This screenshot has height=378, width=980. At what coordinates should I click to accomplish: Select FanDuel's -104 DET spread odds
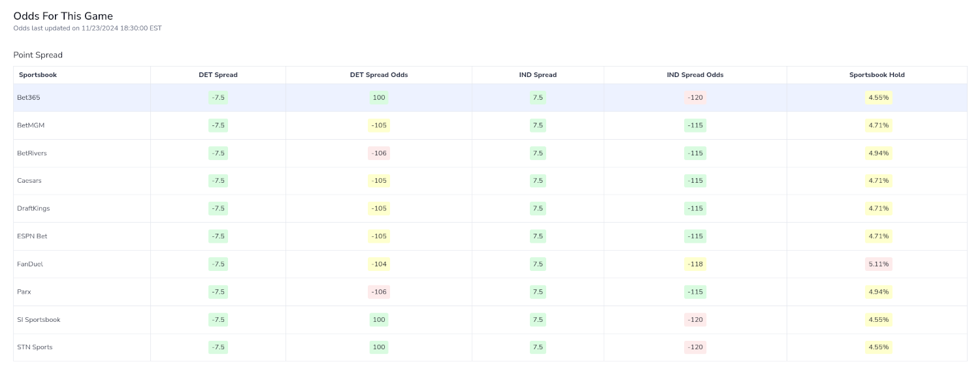click(x=378, y=264)
